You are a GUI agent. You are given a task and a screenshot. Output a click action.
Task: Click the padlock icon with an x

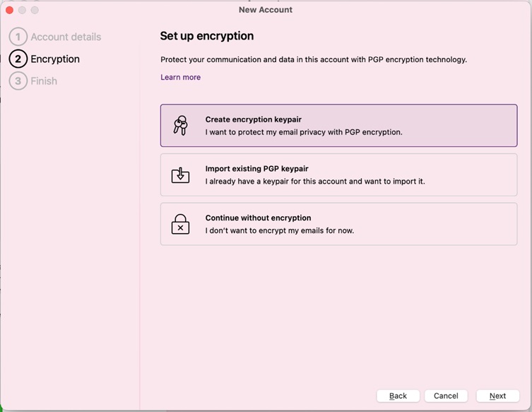tap(180, 225)
